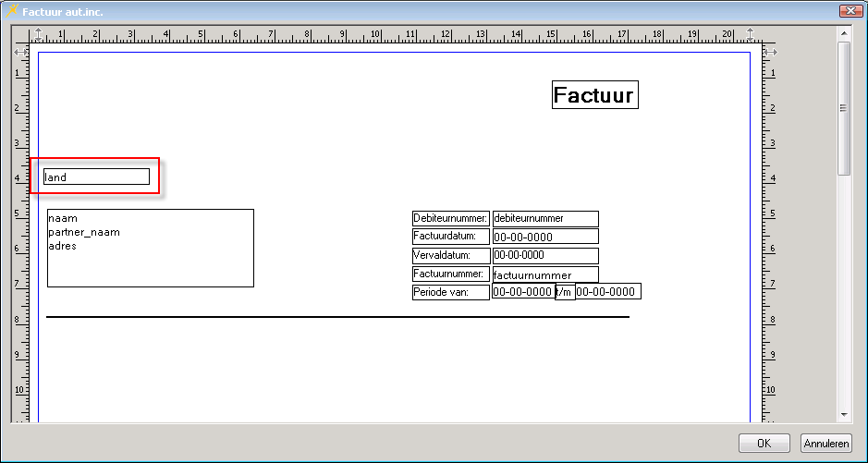Click the application icon in title bar

pos(12,11)
